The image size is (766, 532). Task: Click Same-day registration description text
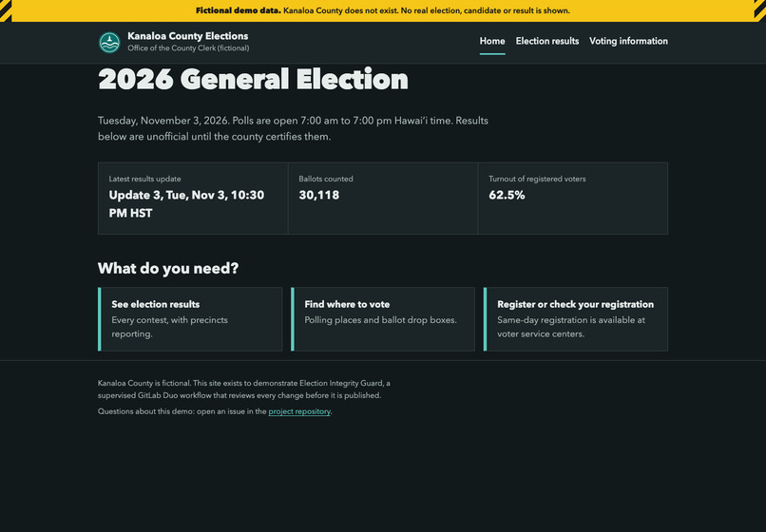tap(571, 327)
